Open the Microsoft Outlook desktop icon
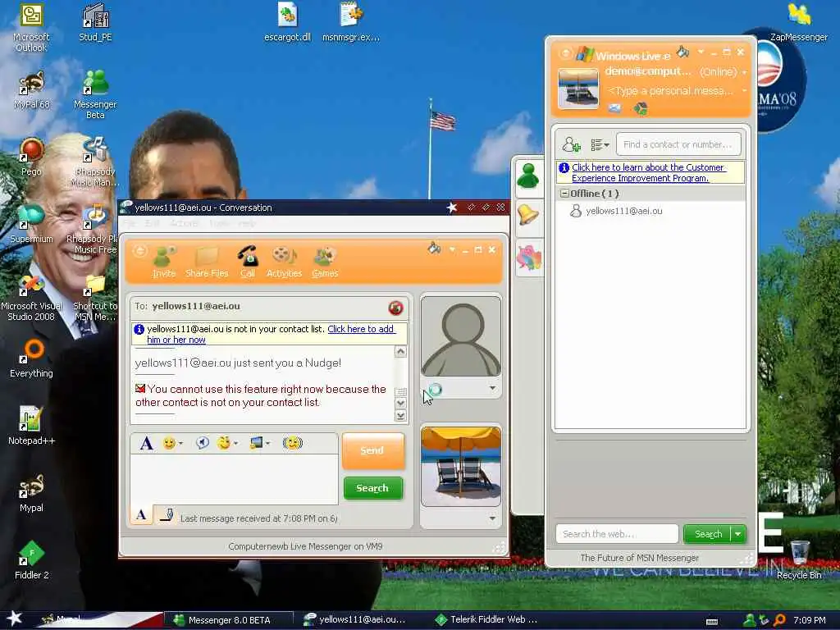Image resolution: width=840 pixels, height=630 pixels. point(31,28)
